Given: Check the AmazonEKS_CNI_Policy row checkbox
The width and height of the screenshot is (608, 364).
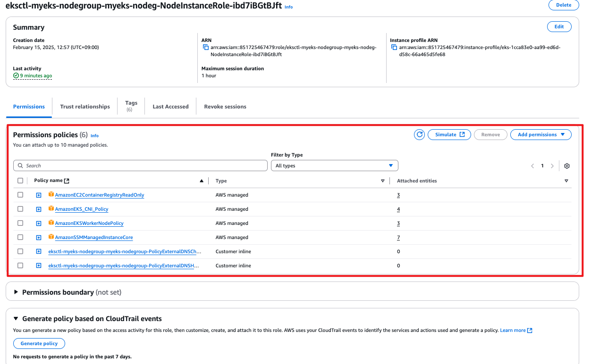Looking at the screenshot, I should (x=20, y=209).
